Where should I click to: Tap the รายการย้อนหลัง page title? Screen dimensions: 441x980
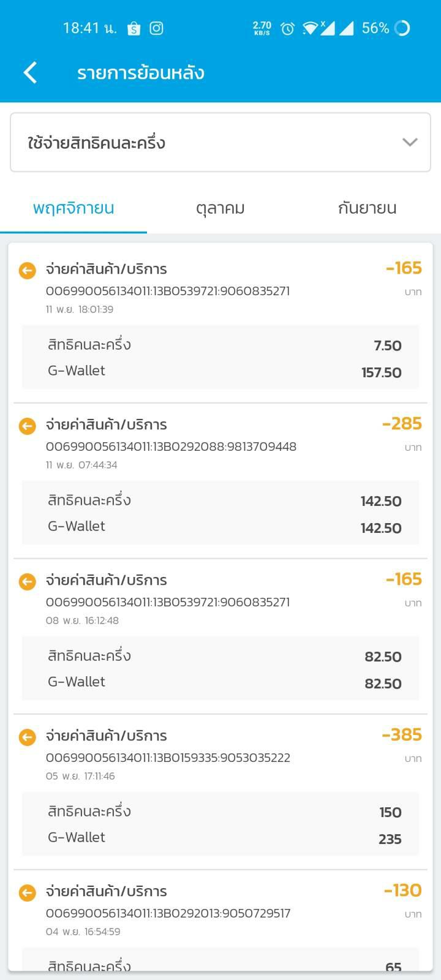point(140,73)
